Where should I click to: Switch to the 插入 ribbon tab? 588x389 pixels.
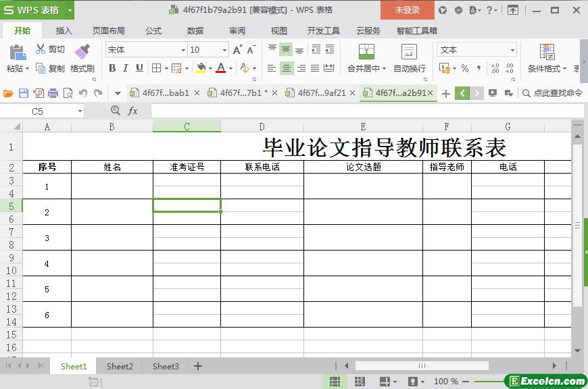coord(64,30)
